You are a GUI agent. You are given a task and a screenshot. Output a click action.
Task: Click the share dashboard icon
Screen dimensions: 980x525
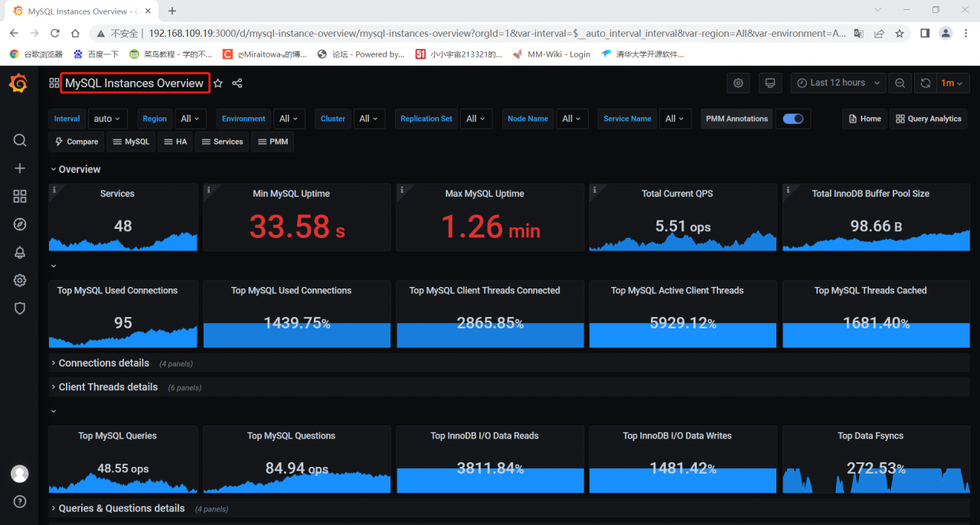tap(237, 83)
